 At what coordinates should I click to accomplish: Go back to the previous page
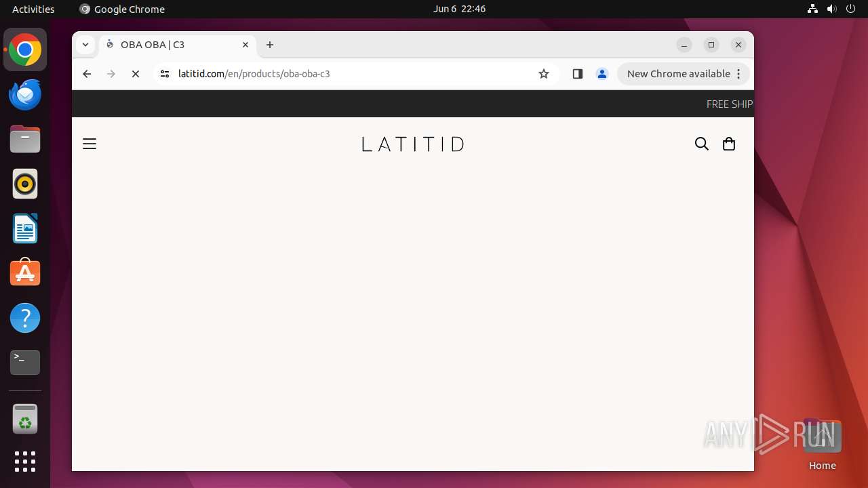coord(87,74)
